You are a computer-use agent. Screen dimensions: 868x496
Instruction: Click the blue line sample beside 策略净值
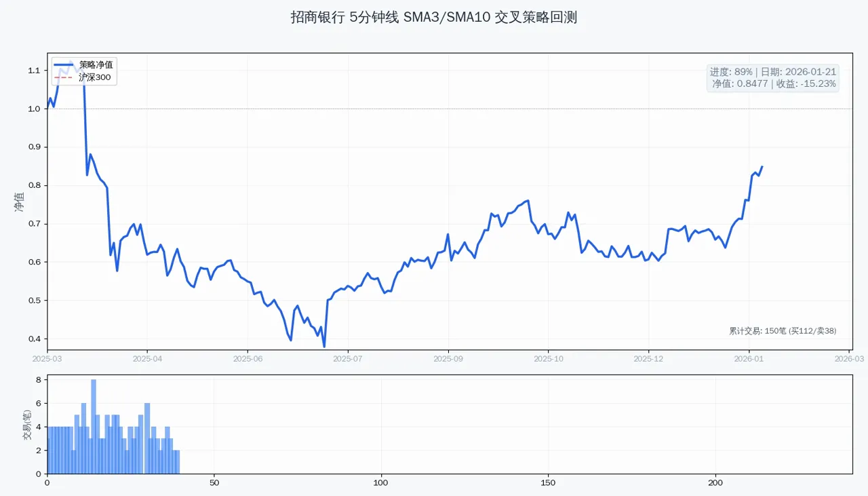click(x=63, y=65)
